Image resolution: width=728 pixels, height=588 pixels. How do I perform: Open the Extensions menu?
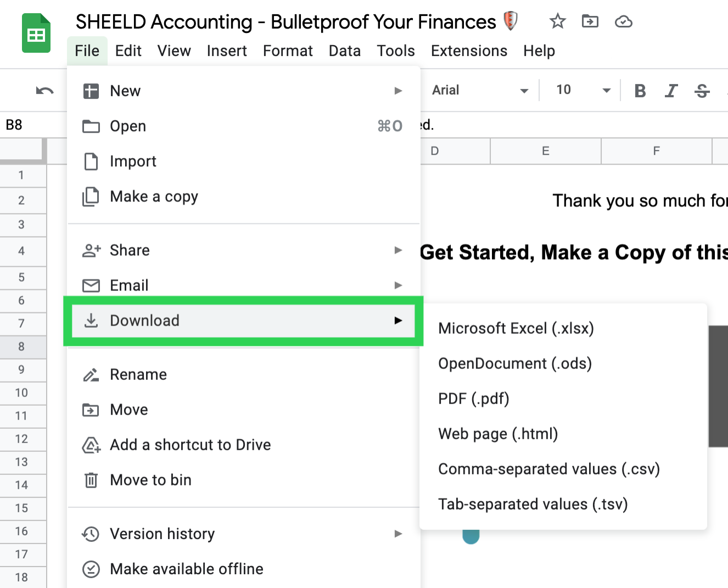(x=469, y=51)
